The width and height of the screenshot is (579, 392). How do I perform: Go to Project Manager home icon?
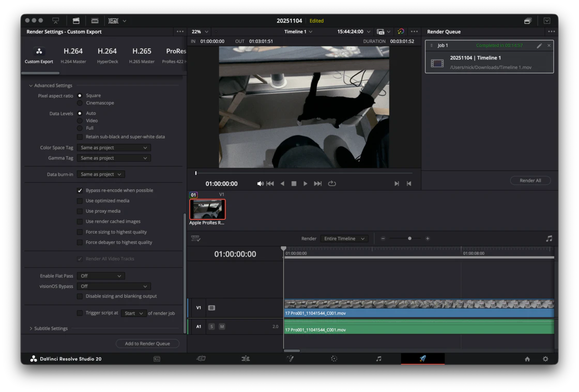527,359
